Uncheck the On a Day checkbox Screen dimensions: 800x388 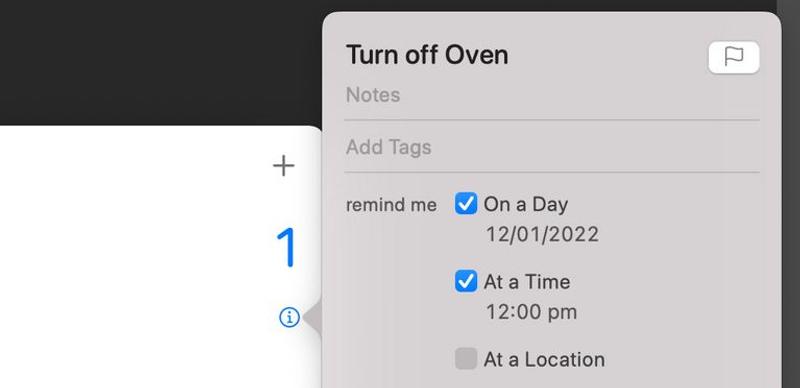point(466,204)
